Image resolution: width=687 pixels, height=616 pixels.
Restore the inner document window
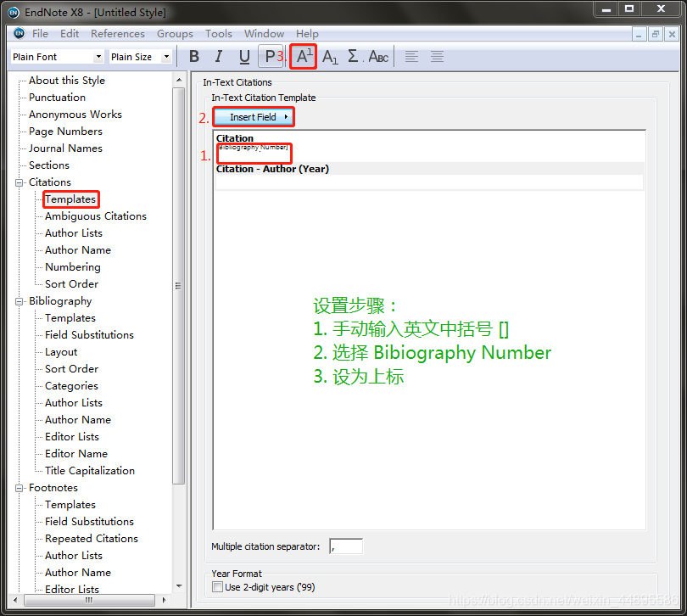click(656, 34)
